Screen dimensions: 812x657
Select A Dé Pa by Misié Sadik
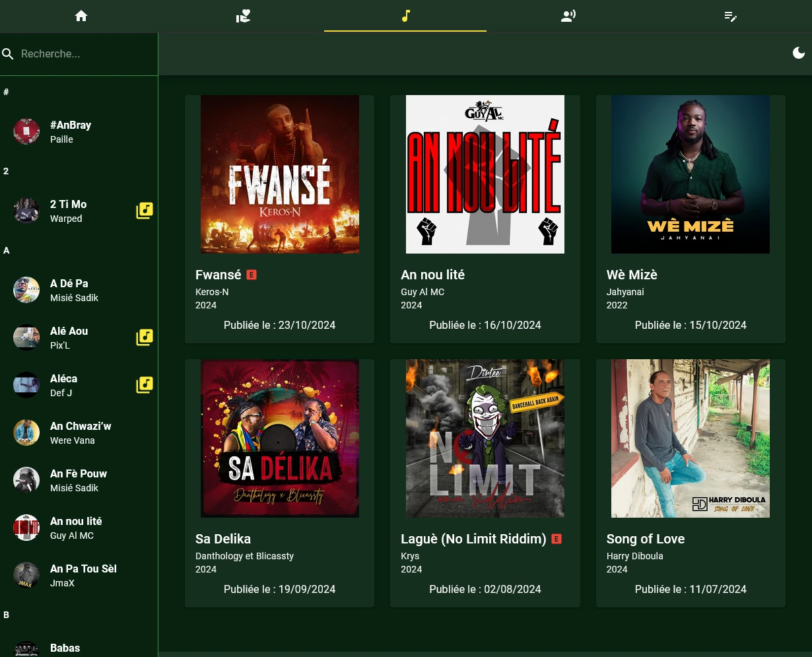[x=79, y=290]
